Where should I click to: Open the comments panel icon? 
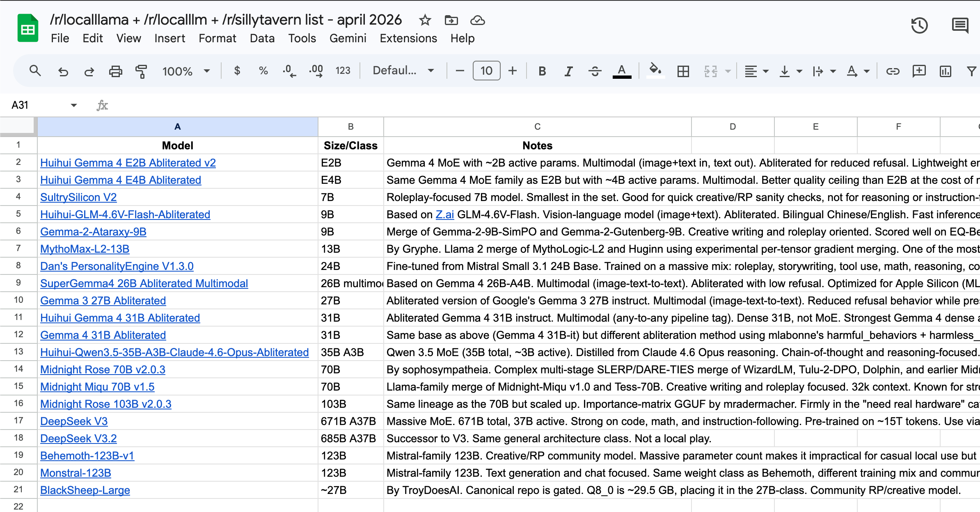pos(959,25)
